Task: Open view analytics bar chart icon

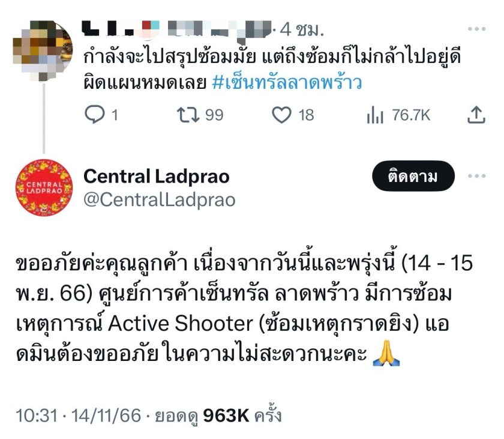Action: [x=375, y=115]
